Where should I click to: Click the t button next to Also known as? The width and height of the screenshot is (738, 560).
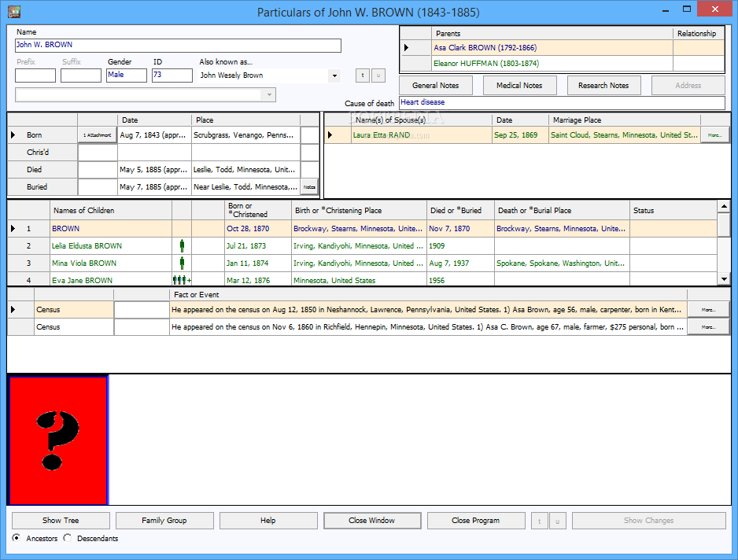[363, 76]
